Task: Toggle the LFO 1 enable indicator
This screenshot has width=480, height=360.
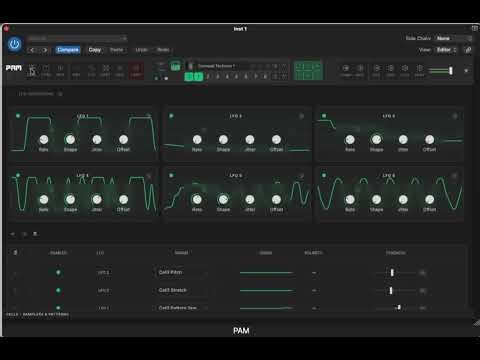Action: 18,116
